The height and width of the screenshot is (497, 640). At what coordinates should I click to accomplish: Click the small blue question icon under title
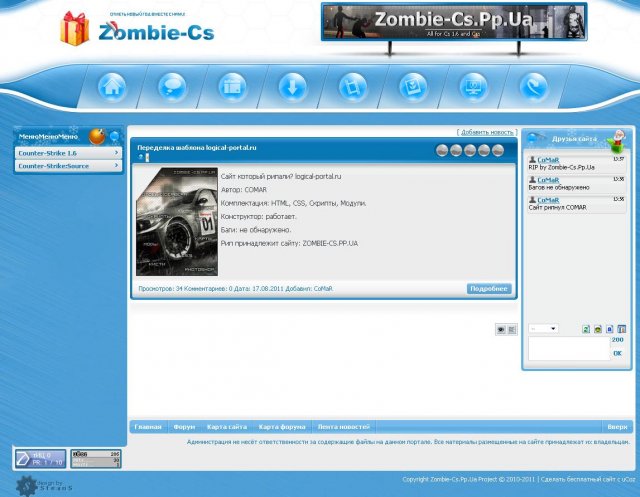click(x=141, y=157)
